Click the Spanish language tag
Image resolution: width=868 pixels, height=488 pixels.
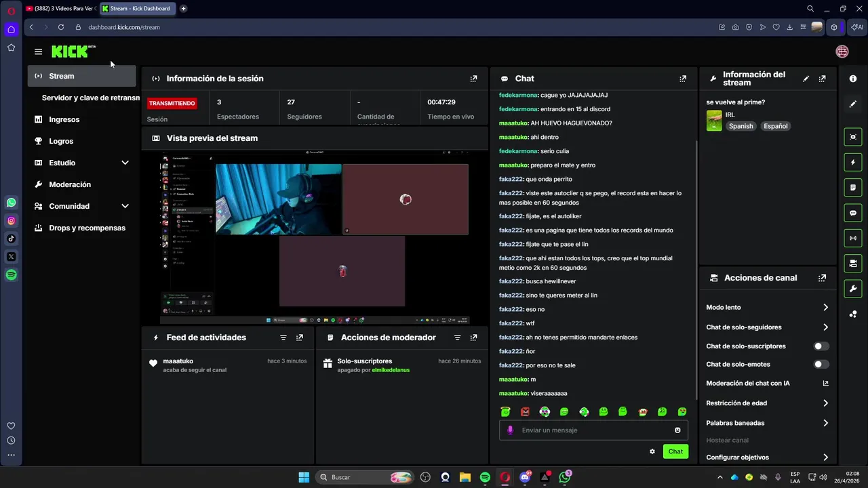click(x=741, y=126)
